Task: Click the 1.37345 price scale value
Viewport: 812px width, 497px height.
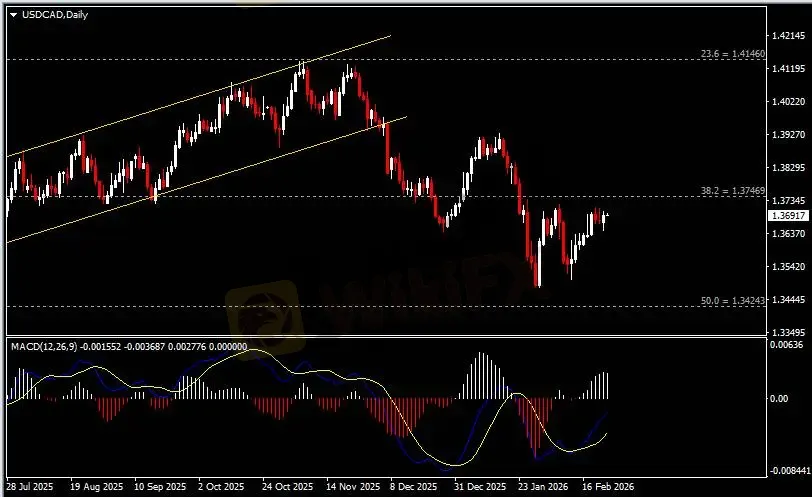Action: click(x=789, y=200)
